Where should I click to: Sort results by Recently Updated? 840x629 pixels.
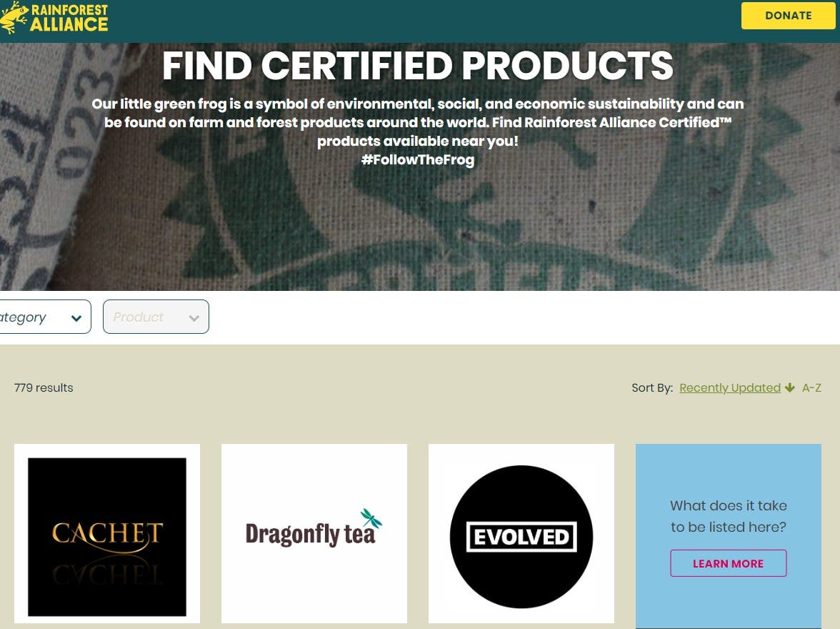point(730,387)
